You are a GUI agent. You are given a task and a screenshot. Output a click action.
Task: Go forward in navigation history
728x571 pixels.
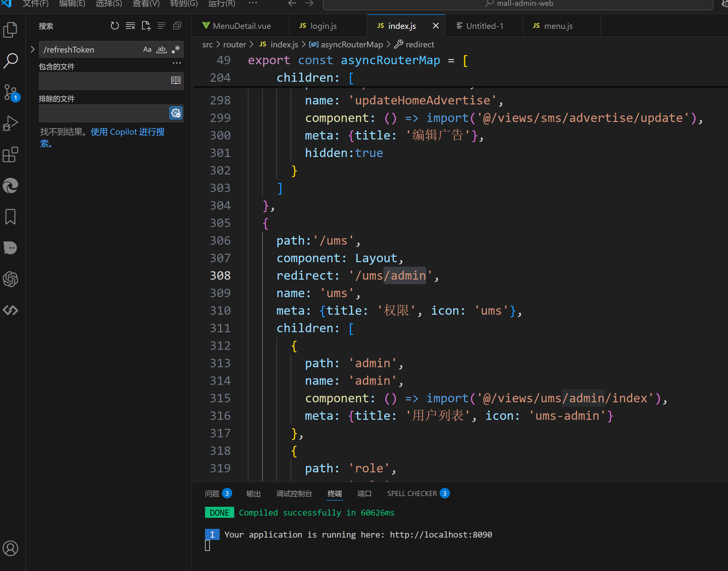(309, 3)
